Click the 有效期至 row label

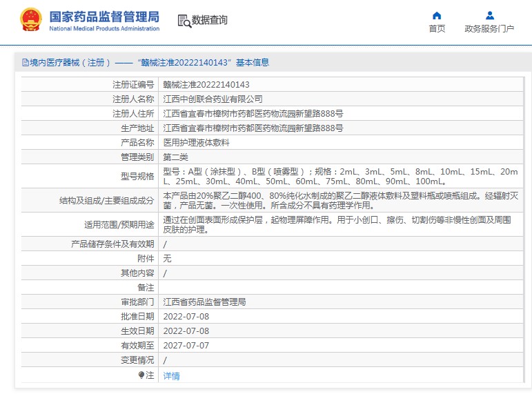(x=137, y=346)
